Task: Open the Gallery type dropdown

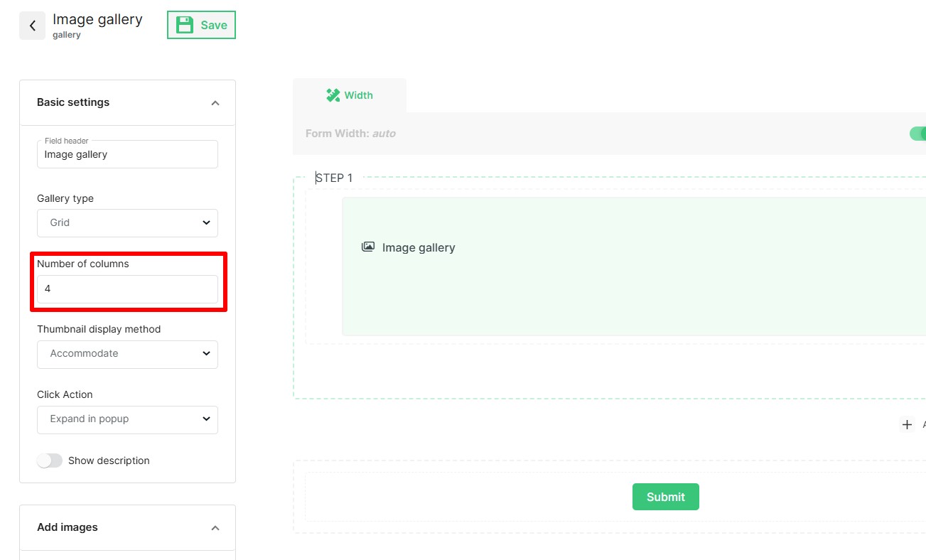Action: click(127, 222)
